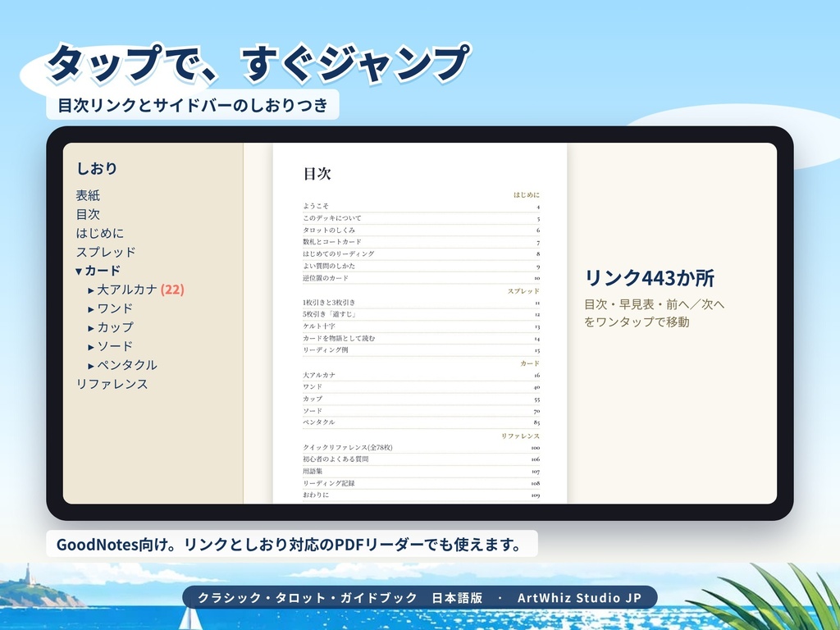
Task: Tap 用語集 in the contents list
Action: [x=421, y=472]
